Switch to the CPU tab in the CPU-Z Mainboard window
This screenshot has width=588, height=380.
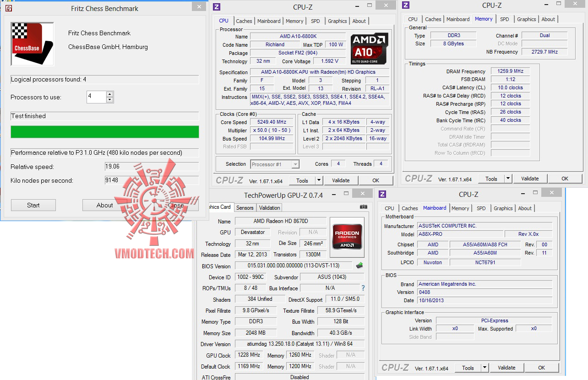tap(389, 208)
